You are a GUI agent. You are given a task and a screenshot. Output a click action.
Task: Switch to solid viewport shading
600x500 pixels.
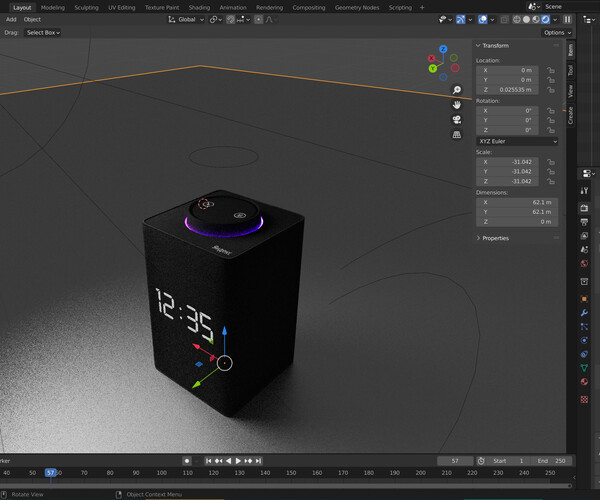pyautogui.click(x=527, y=20)
